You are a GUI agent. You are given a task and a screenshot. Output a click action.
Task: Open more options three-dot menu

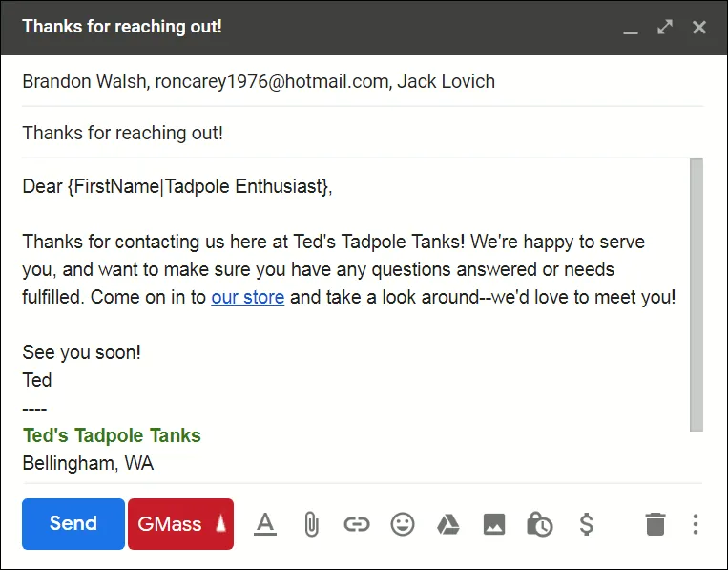pos(695,524)
